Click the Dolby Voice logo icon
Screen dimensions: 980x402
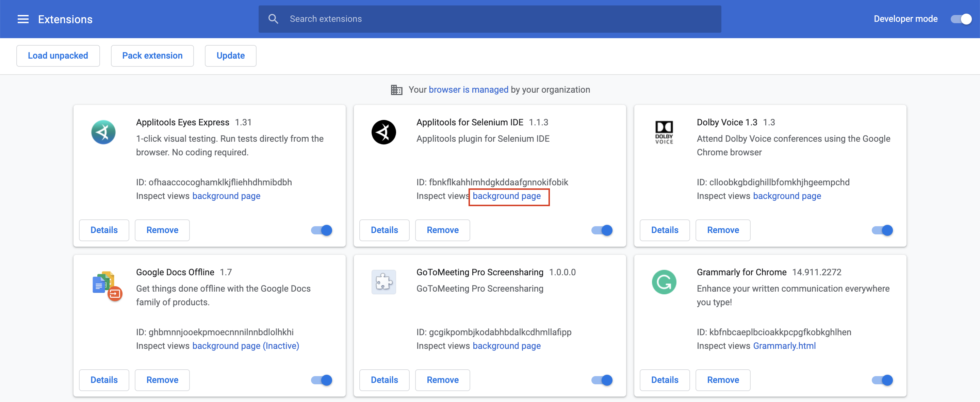tap(664, 132)
